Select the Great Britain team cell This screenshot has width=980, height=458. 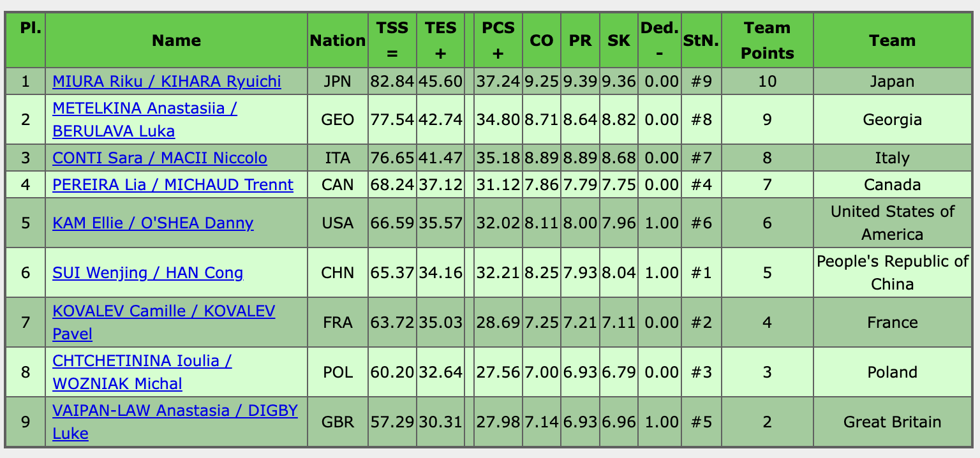pyautogui.click(x=892, y=422)
